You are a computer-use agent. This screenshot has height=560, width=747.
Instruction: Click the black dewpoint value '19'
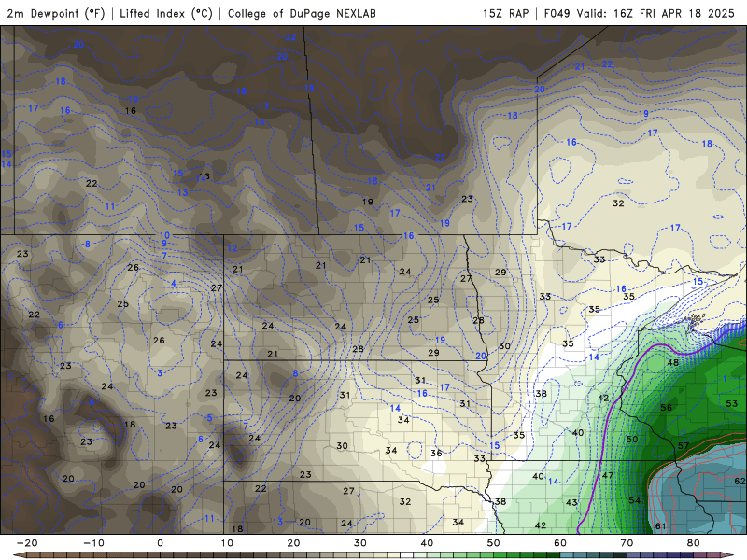point(367,202)
